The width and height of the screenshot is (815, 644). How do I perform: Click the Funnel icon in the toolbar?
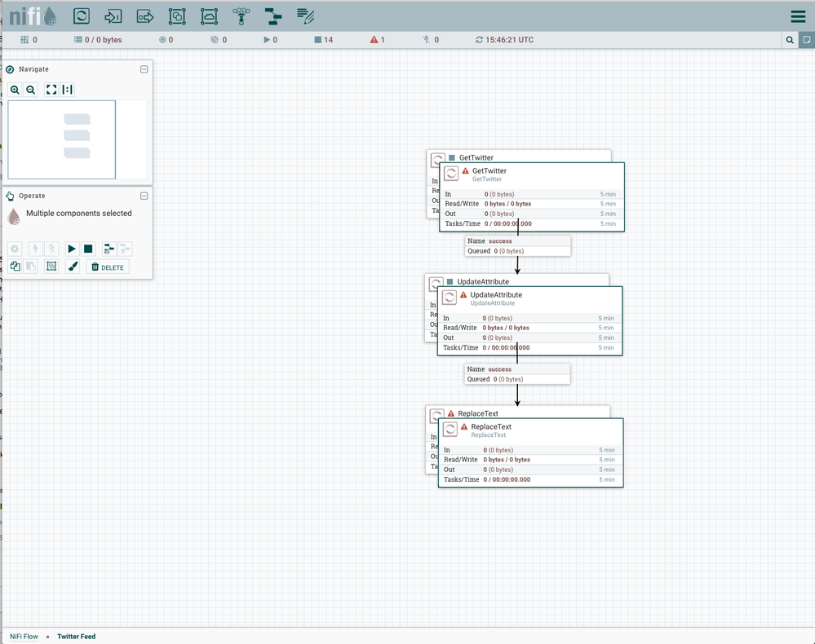coord(241,15)
